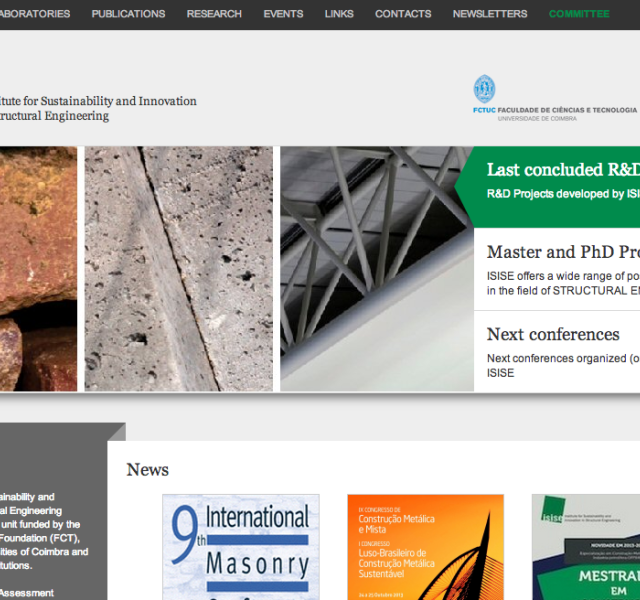The height and width of the screenshot is (600, 640).
Task: Go to the Research section
Action: coord(214,14)
